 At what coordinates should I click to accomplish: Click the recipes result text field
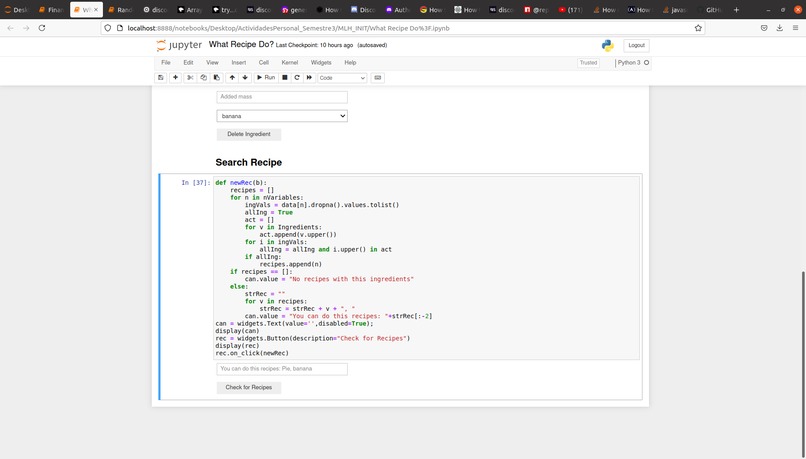point(282,369)
